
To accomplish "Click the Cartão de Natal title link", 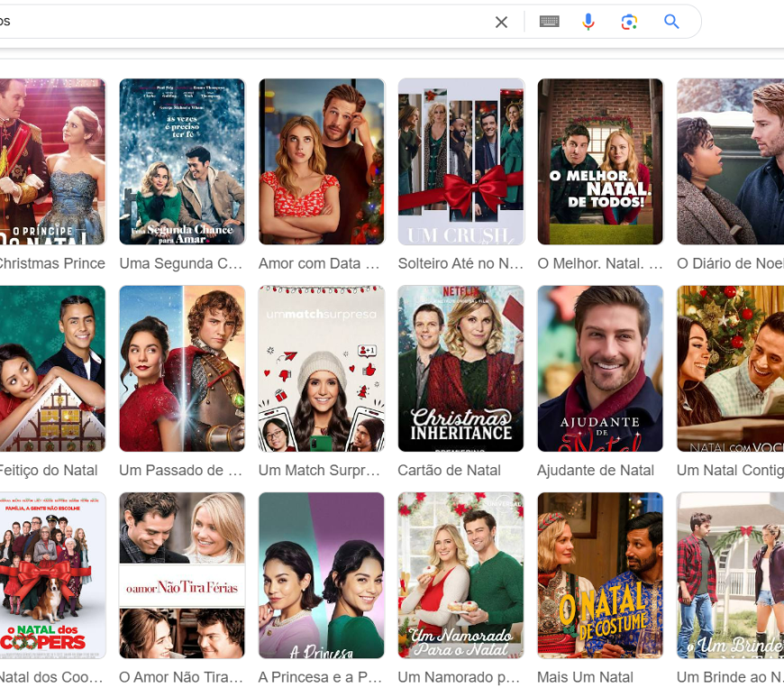I will tap(449, 471).
